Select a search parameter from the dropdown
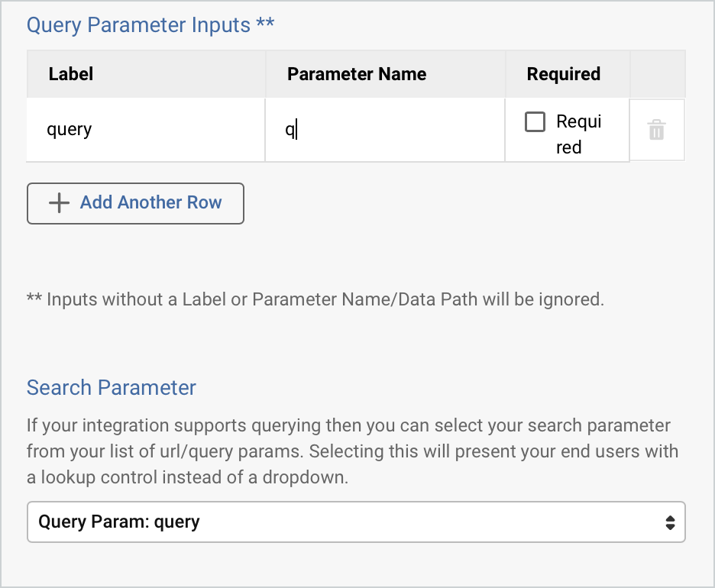The image size is (715, 588). click(356, 522)
